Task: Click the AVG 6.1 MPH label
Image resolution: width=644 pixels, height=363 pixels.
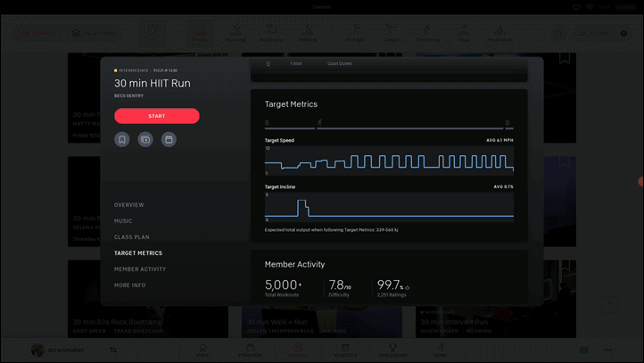Action: tap(500, 140)
